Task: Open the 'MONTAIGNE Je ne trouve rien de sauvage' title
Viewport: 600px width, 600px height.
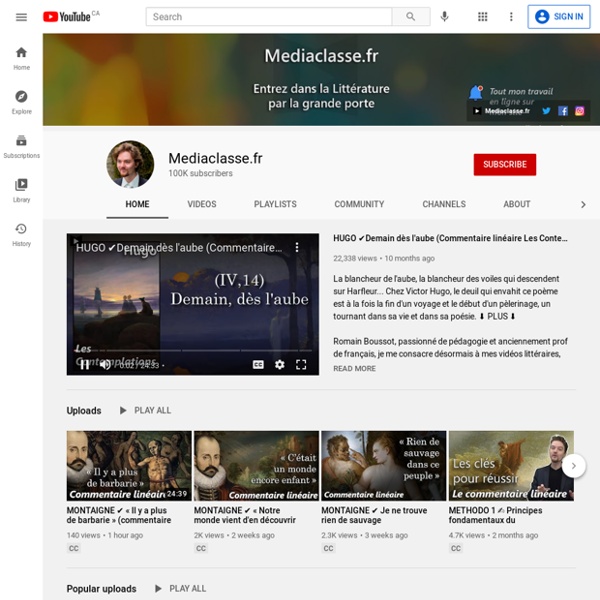Action: [x=374, y=515]
